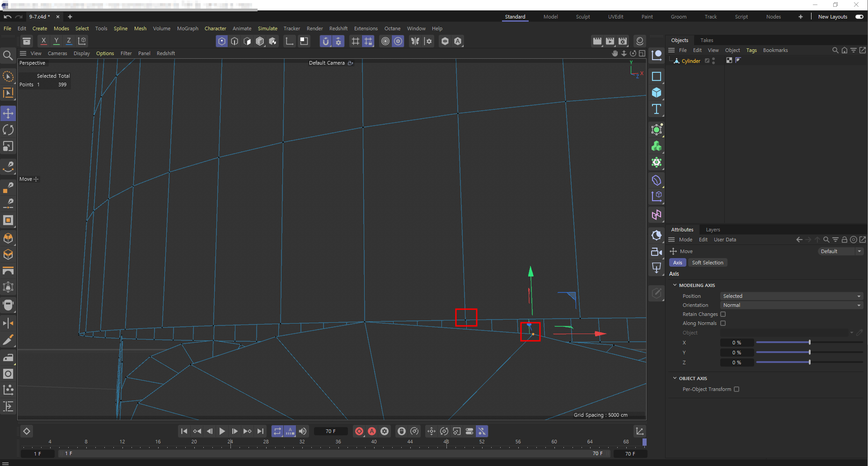
Task: Select the Move tool in left toolbar
Action: click(x=8, y=113)
